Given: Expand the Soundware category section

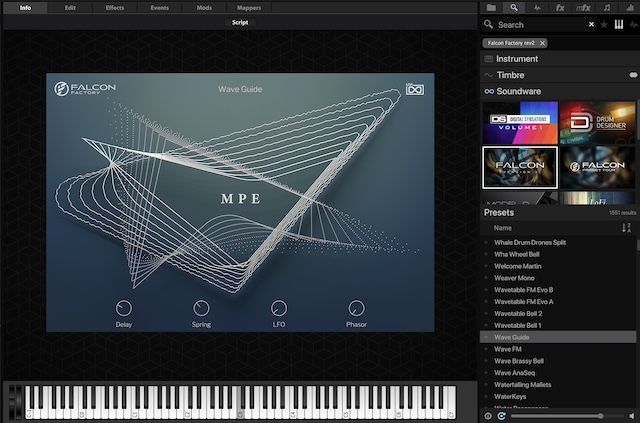Looking at the screenshot, I should (518, 91).
